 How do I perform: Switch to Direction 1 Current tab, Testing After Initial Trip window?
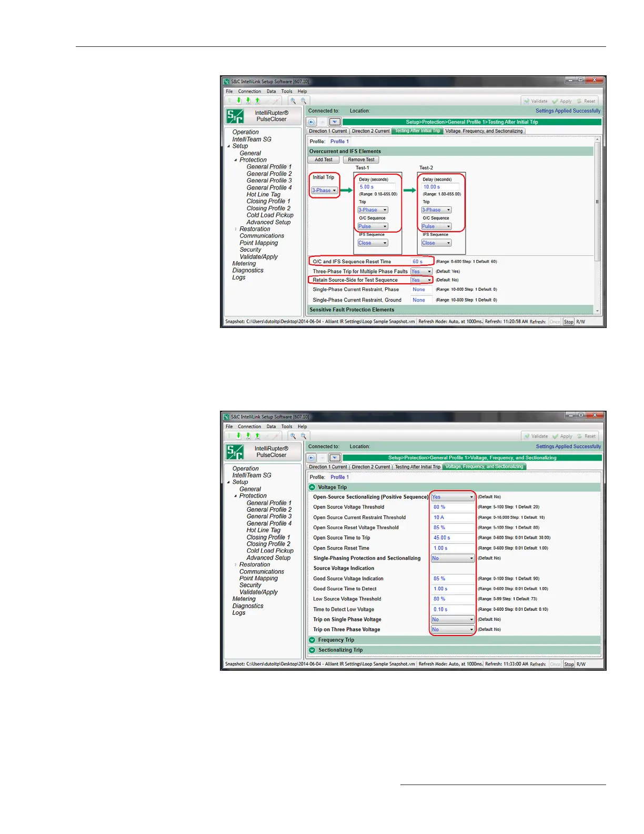coord(328,131)
